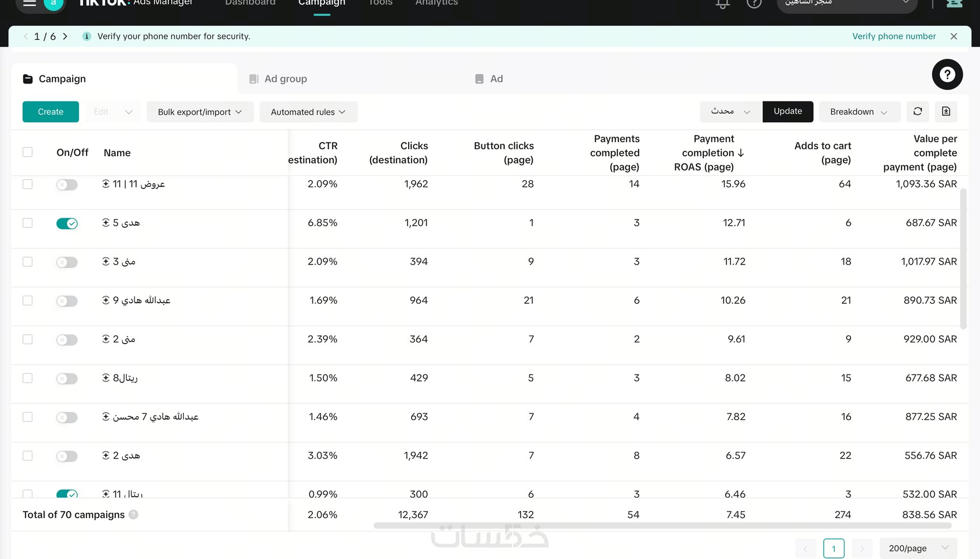Switch to the Ad tab
Viewport: 980px width, 559px height.
pos(489,79)
